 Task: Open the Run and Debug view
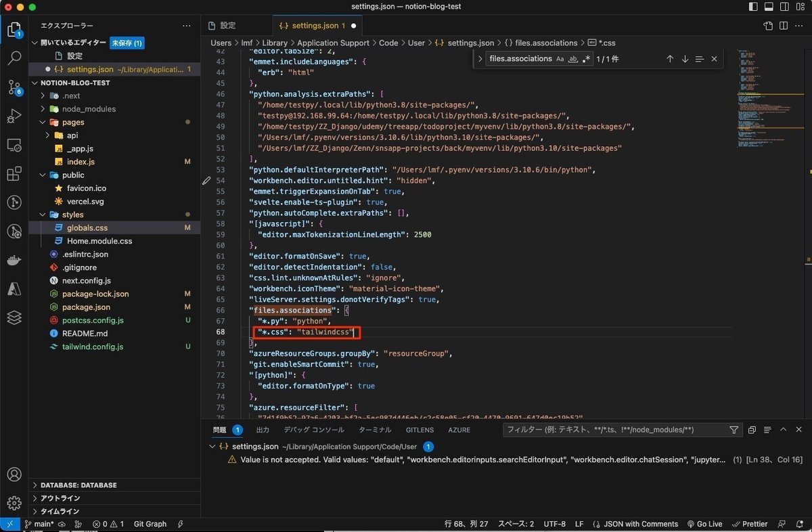click(x=14, y=116)
